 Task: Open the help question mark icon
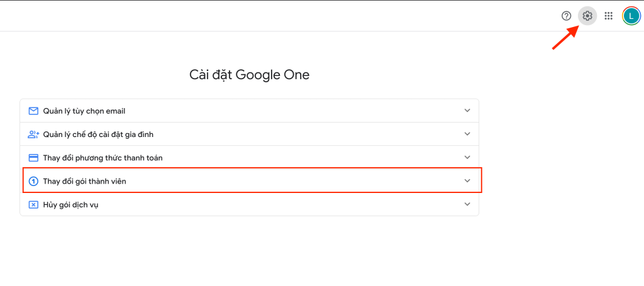[x=566, y=16]
